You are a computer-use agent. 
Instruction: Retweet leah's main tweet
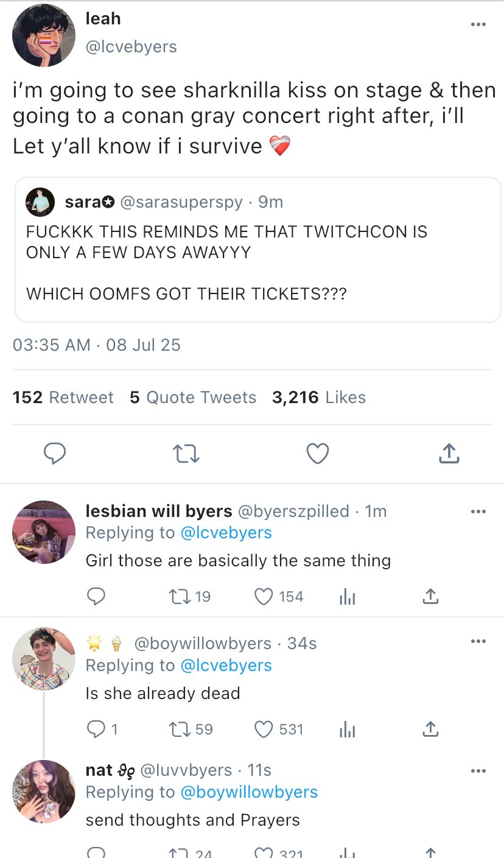pyautogui.click(x=186, y=454)
